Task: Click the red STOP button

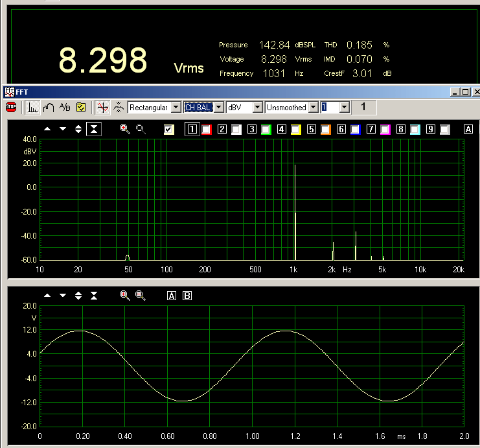Action: point(11,108)
